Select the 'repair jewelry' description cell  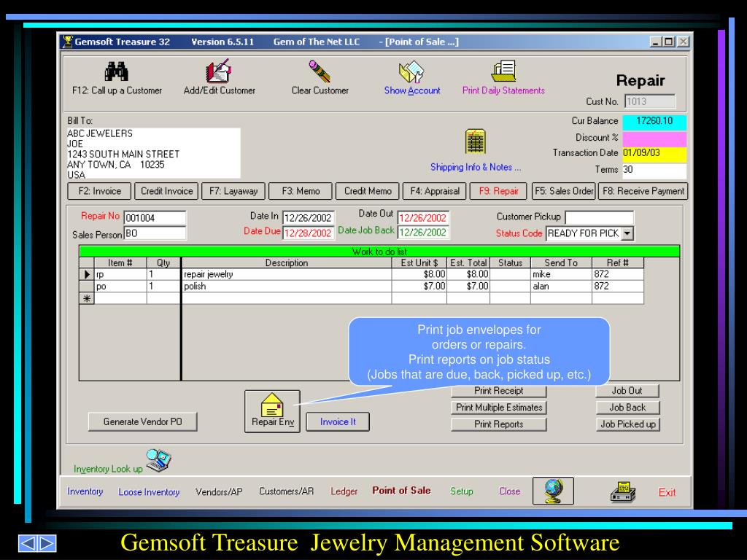[287, 274]
